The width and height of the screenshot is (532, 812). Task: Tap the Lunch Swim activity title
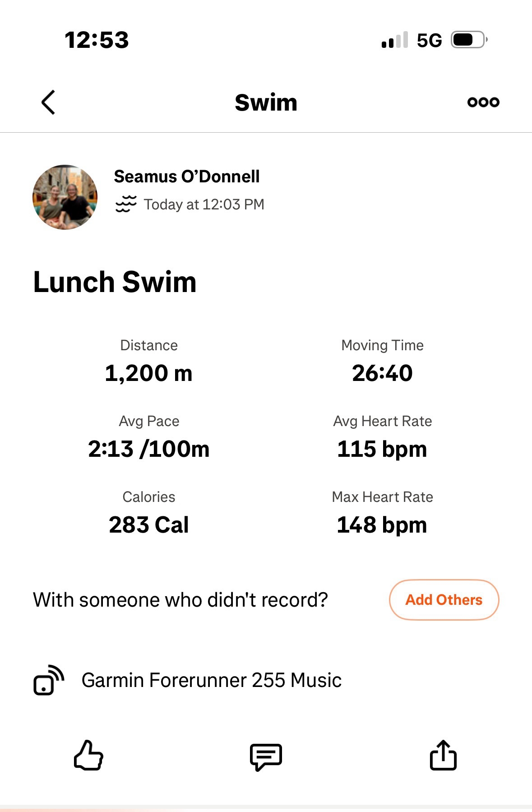pos(115,282)
